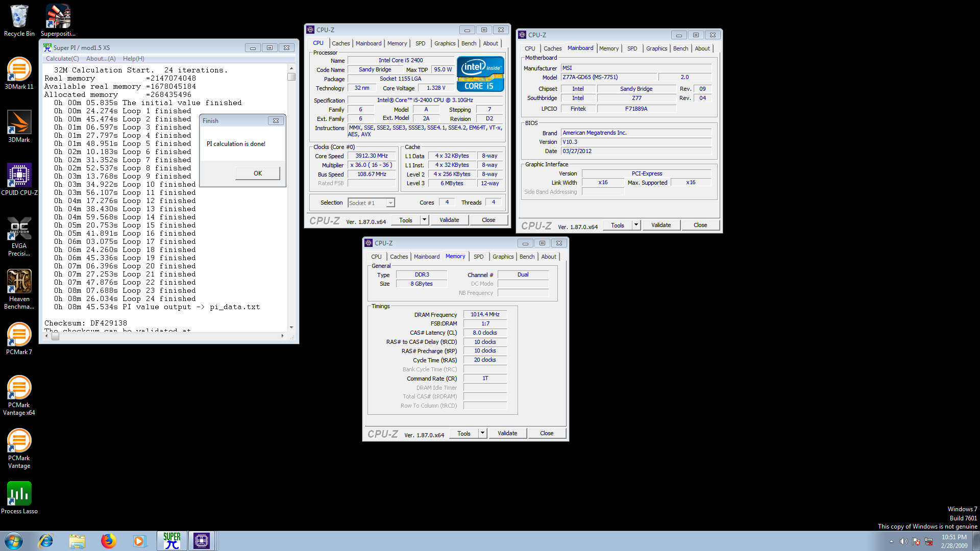The height and width of the screenshot is (551, 980).
Task: Open the media player taskbar icon
Action: click(139, 541)
